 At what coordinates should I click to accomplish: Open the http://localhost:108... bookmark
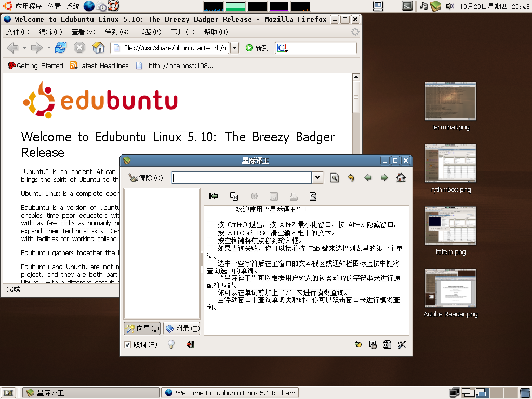[175, 65]
